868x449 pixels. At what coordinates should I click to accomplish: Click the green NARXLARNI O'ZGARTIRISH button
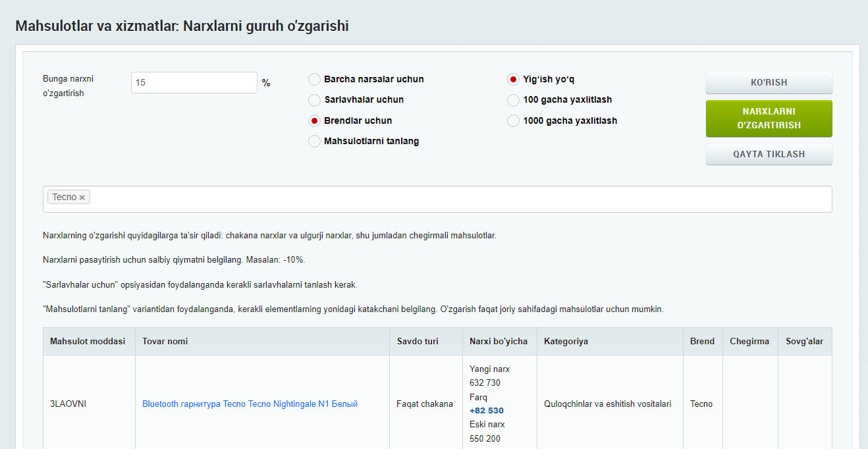(769, 119)
